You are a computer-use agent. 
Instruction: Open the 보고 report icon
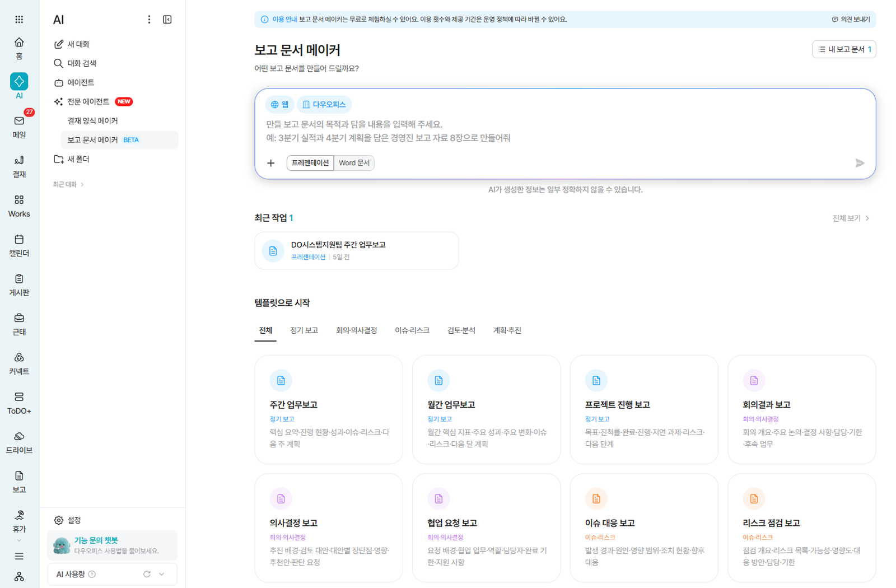pyautogui.click(x=19, y=482)
